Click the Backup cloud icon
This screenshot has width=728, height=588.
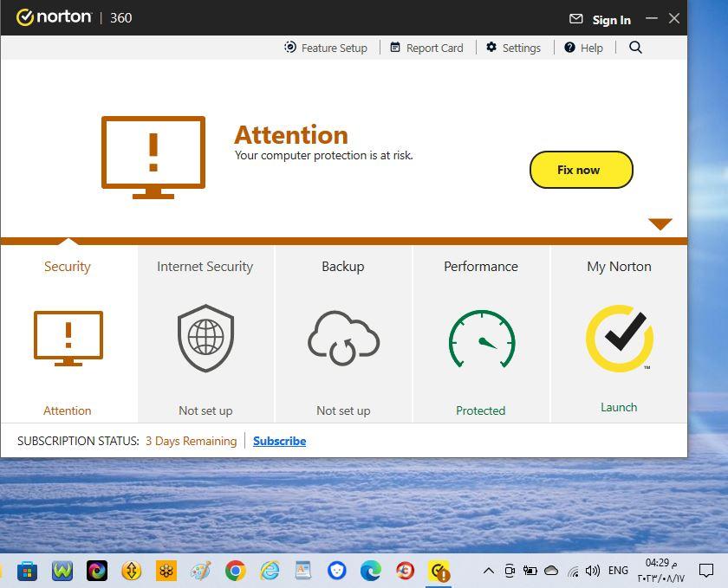[x=343, y=338]
